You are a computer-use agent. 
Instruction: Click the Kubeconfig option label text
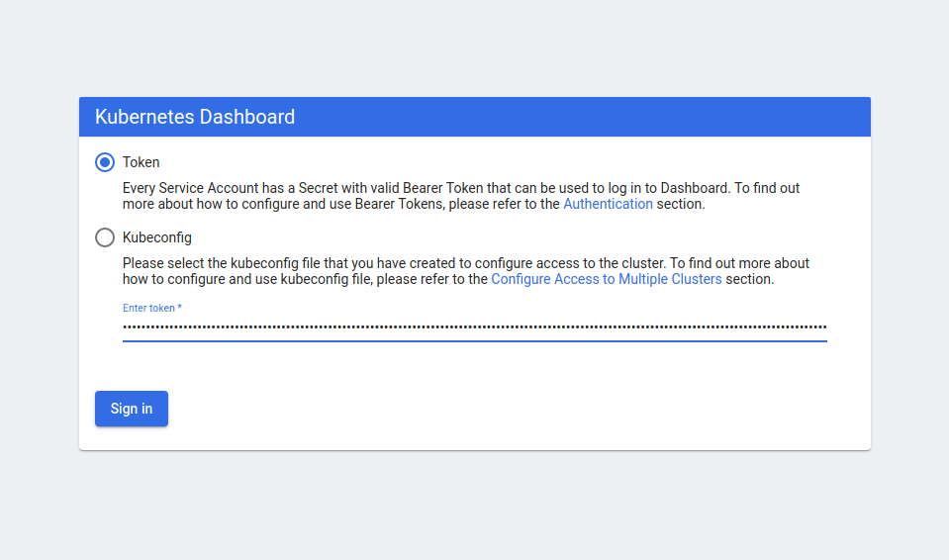[156, 237]
